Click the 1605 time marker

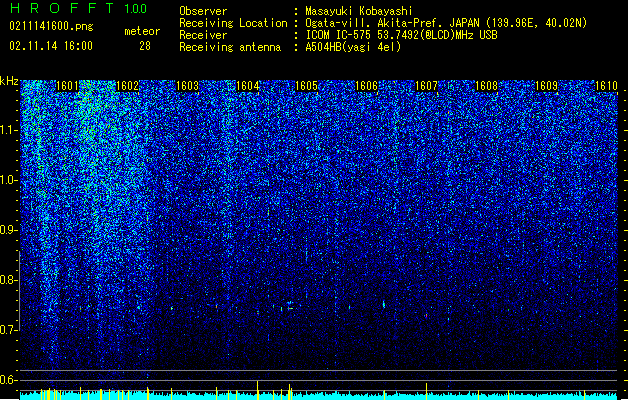coord(306,86)
